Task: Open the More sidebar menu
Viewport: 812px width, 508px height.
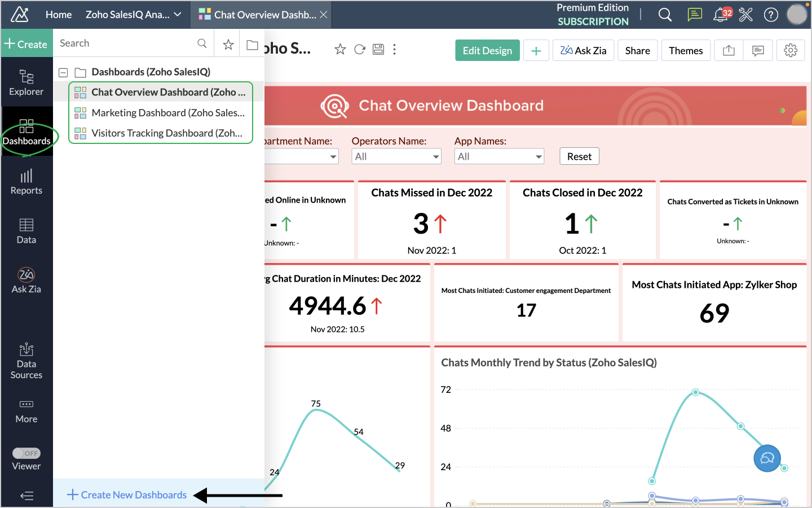Action: (x=27, y=411)
